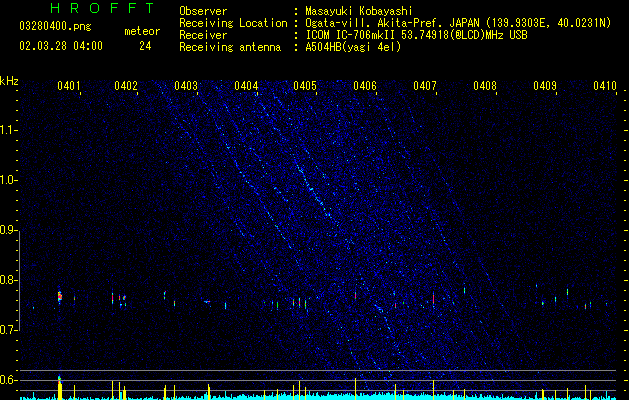This screenshot has height=400, width=629.
Task: Click the 0401 time marker
Action: point(69,86)
